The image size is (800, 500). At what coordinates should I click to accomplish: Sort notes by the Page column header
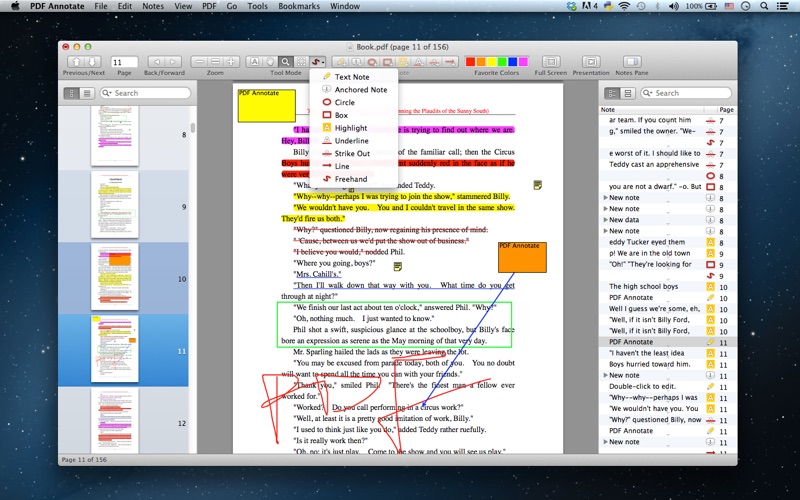coord(726,110)
